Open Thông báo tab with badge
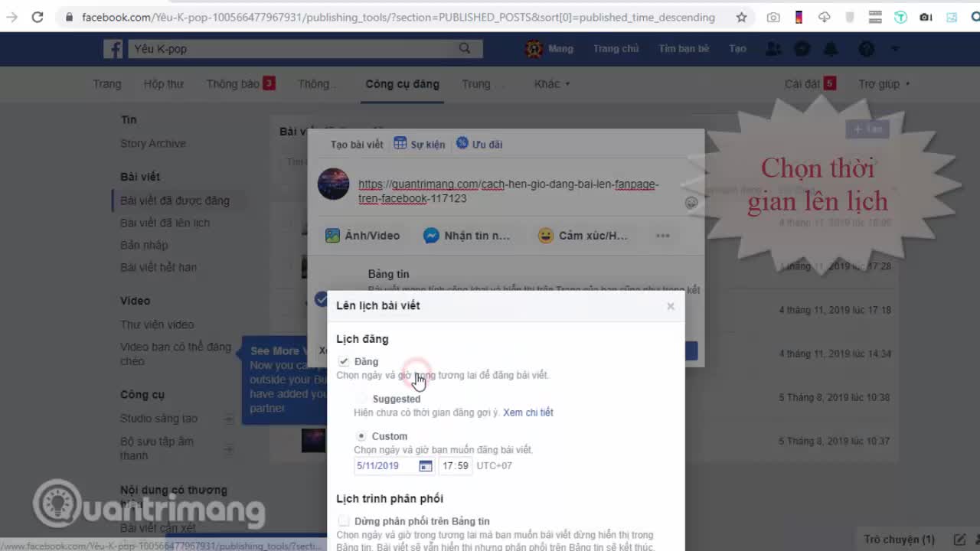Screen dimensions: 980x551 pyautogui.click(x=240, y=84)
